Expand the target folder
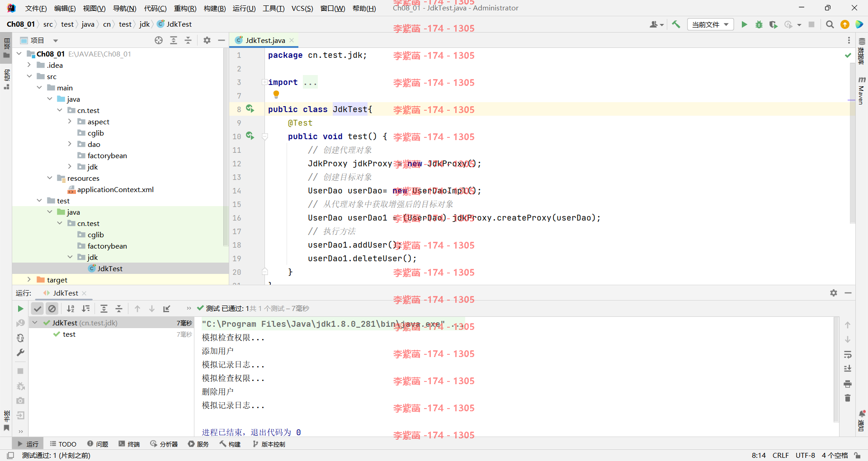This screenshot has height=461, width=868. pos(29,280)
